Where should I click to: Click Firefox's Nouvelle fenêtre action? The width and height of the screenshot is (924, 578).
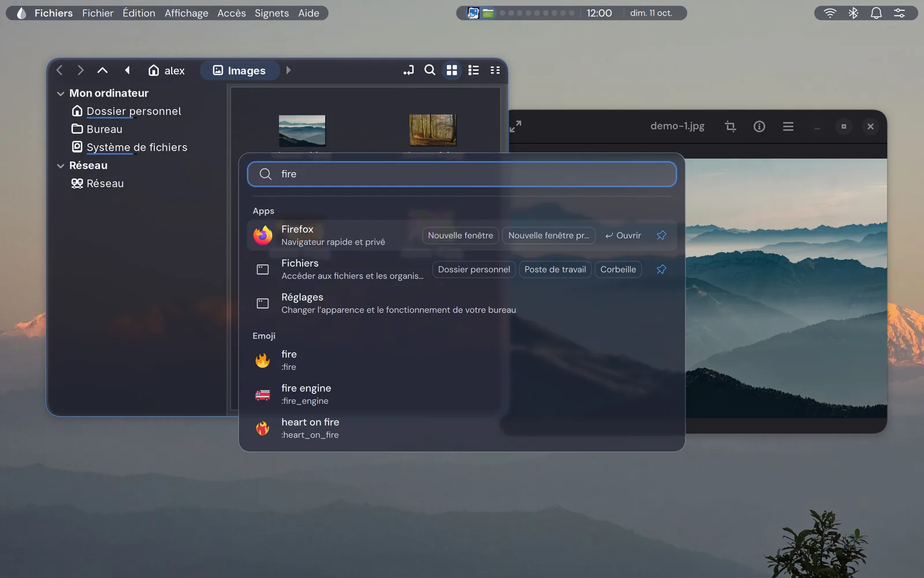click(460, 235)
